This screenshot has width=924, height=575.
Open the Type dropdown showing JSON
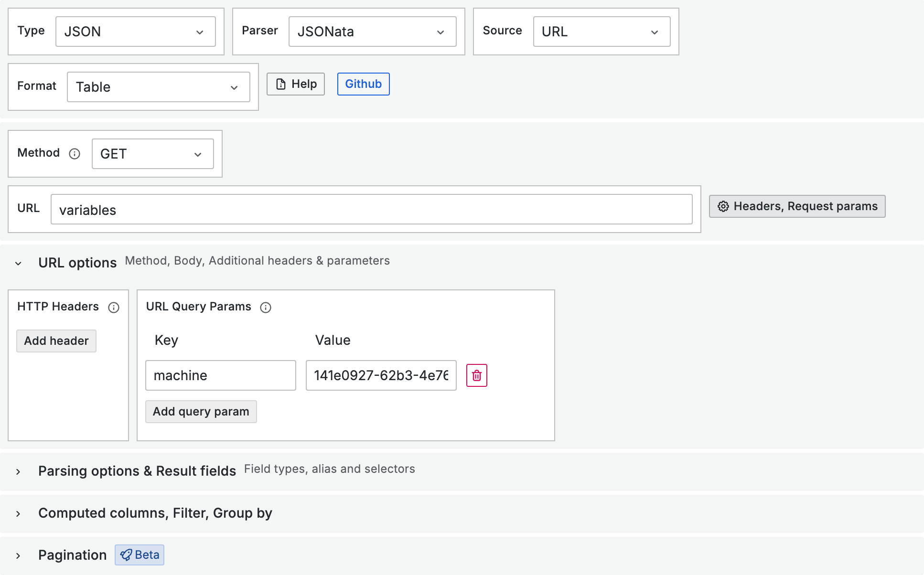135,32
